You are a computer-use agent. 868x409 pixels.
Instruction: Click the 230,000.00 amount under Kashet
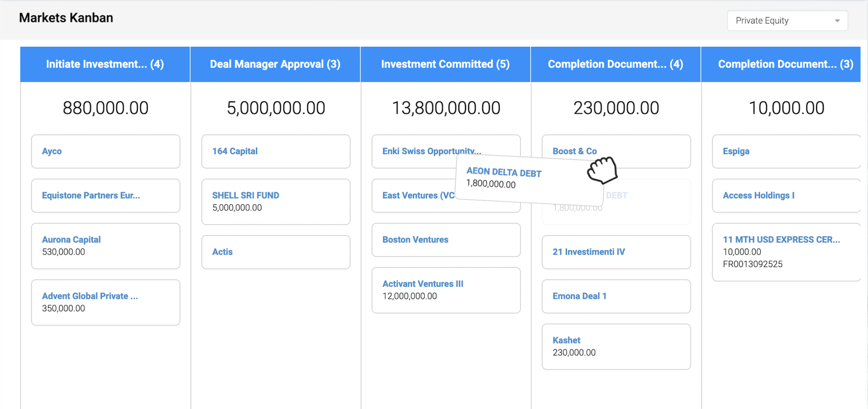point(574,353)
